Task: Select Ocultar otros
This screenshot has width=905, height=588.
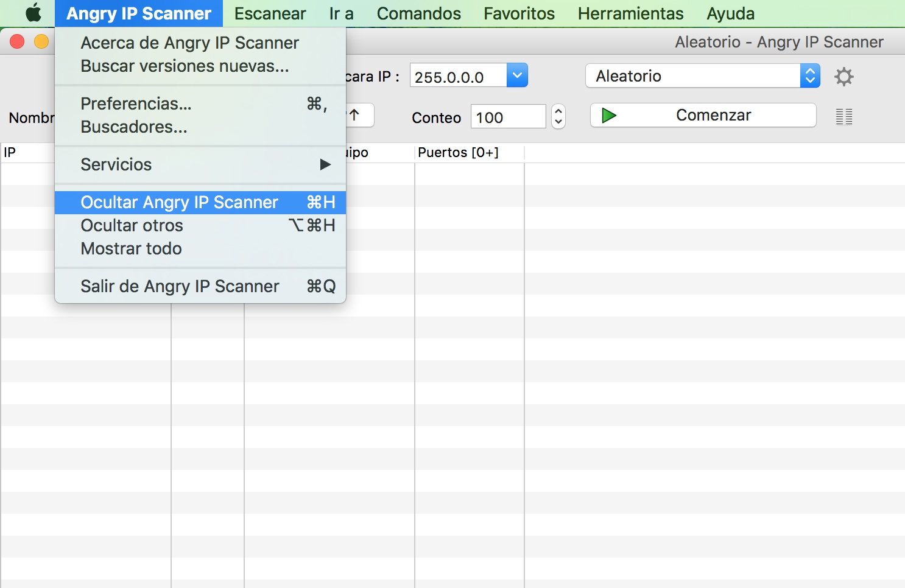Action: 200,225
